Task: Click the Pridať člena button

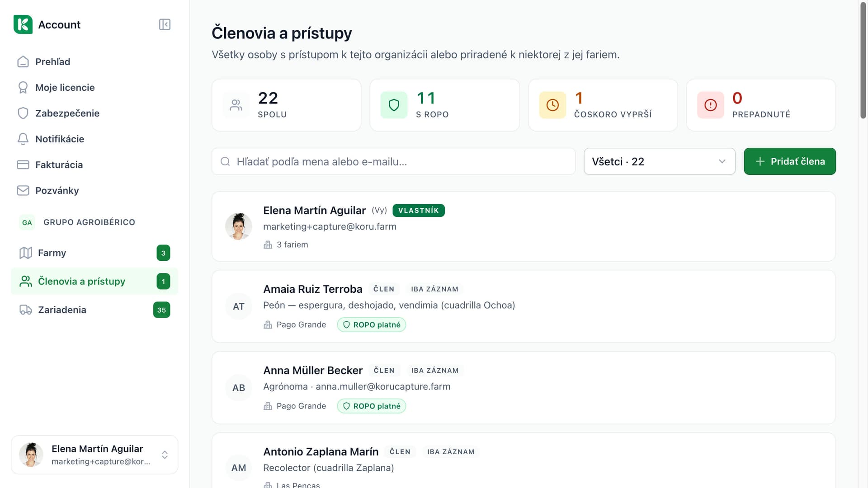Action: [790, 162]
